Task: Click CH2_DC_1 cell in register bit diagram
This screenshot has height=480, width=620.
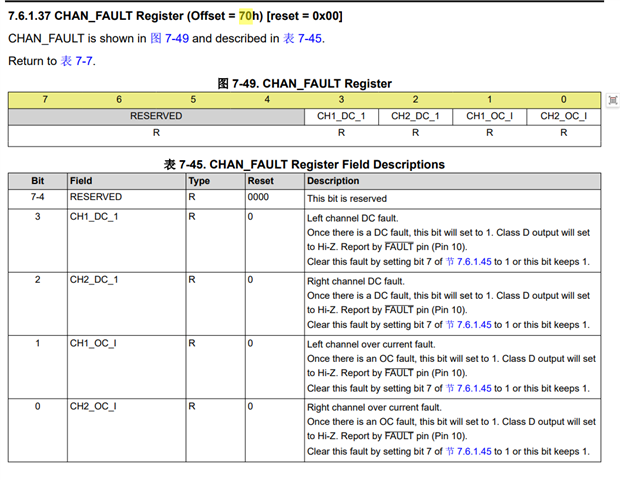Action: click(415, 116)
